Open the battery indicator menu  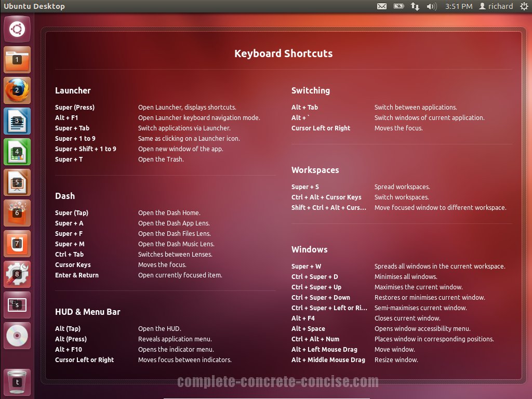click(x=398, y=6)
